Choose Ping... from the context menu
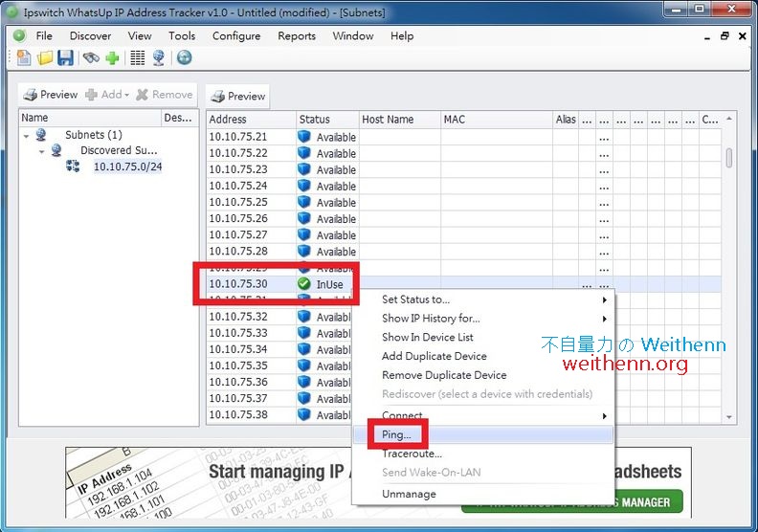 point(483,434)
